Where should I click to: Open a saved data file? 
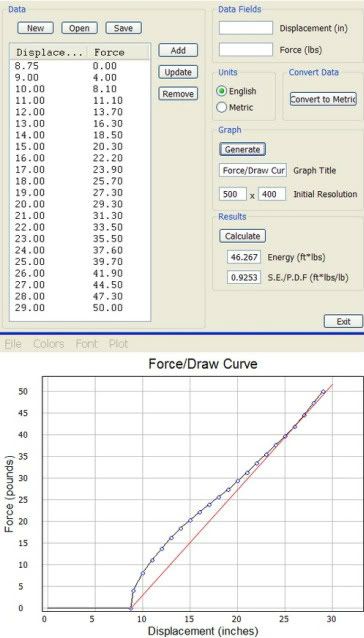(x=79, y=28)
